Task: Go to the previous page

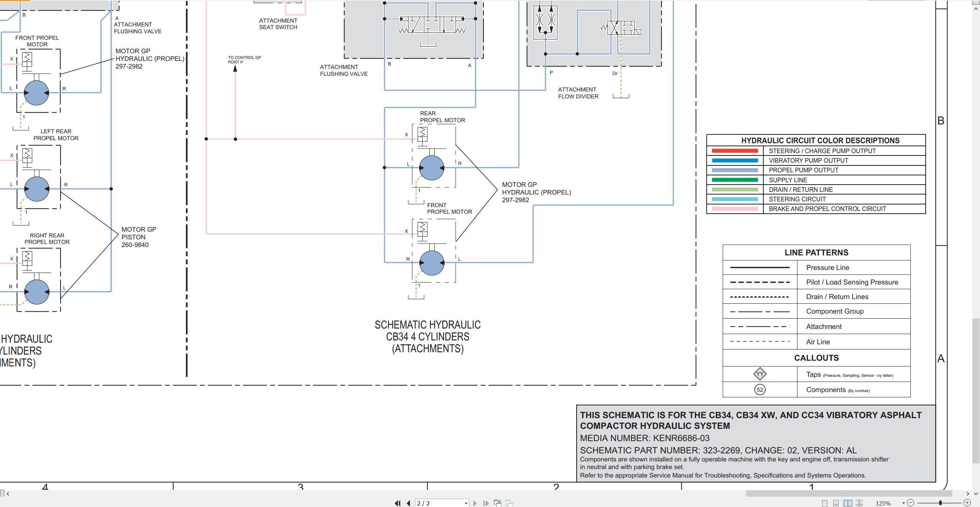Action: click(408, 503)
